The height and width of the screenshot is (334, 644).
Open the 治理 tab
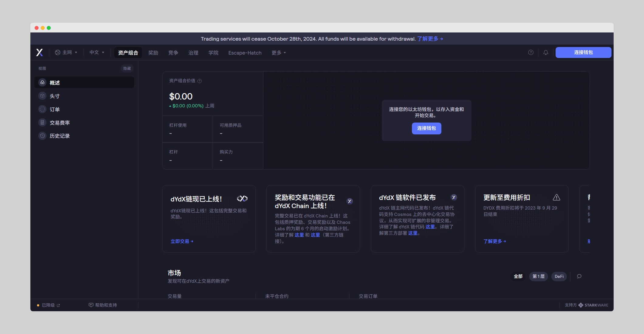(193, 53)
